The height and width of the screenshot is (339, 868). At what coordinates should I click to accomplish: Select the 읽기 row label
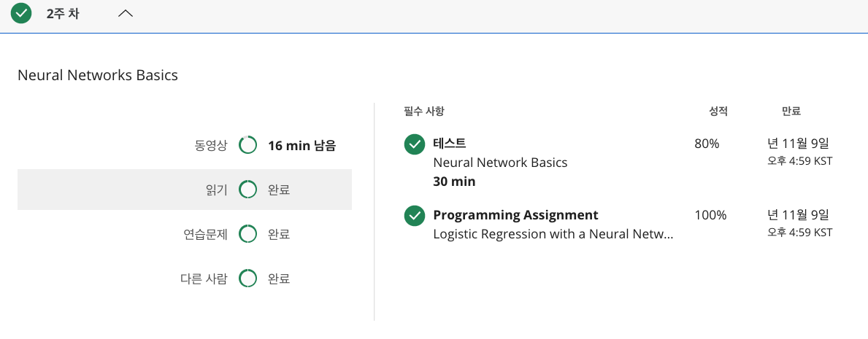(x=216, y=190)
